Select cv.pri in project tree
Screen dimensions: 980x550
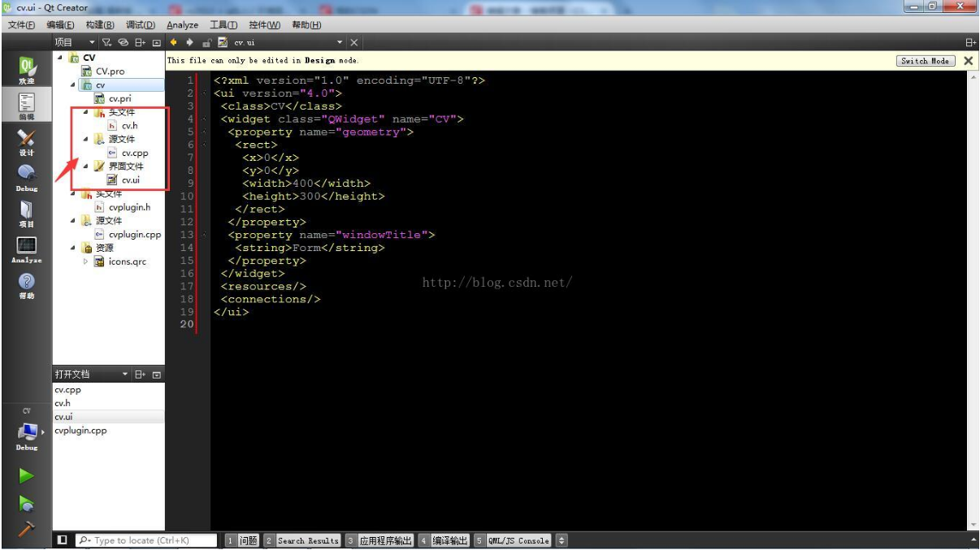coord(119,98)
